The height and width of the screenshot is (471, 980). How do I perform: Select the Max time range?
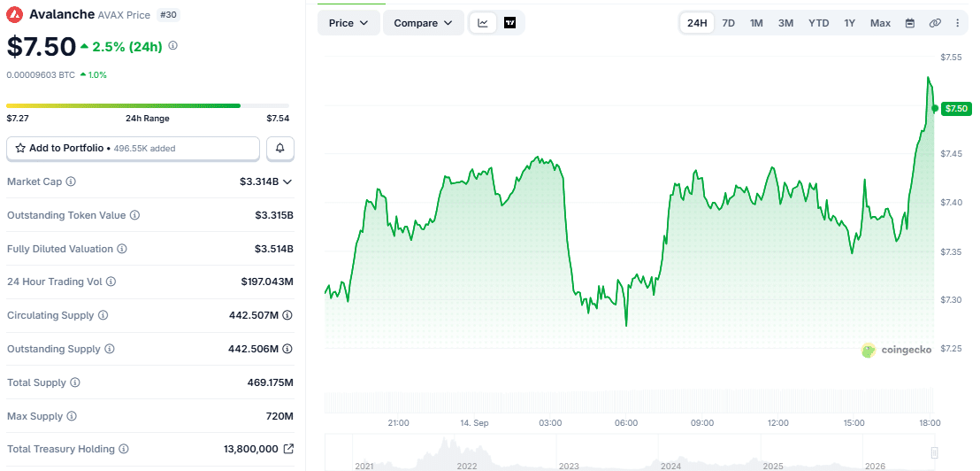(880, 23)
